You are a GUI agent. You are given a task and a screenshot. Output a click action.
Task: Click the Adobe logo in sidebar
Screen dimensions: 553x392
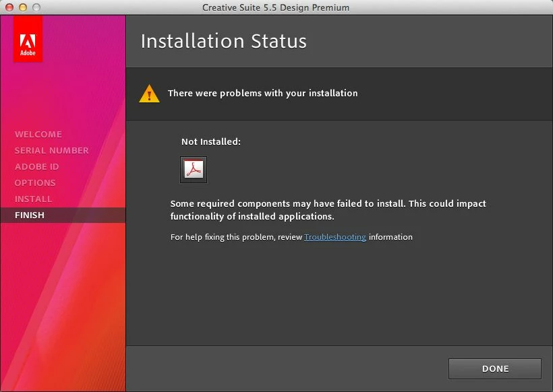[28, 39]
